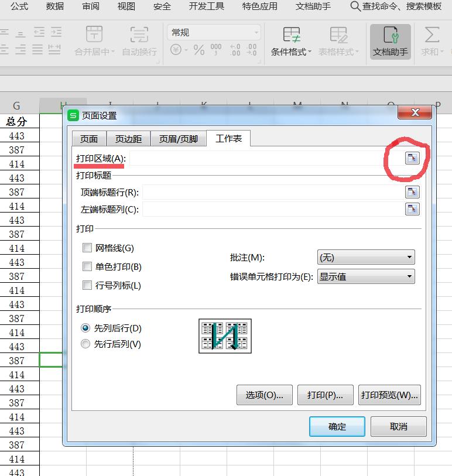Click the search command box
The image size is (452, 476).
pyautogui.click(x=396, y=6)
